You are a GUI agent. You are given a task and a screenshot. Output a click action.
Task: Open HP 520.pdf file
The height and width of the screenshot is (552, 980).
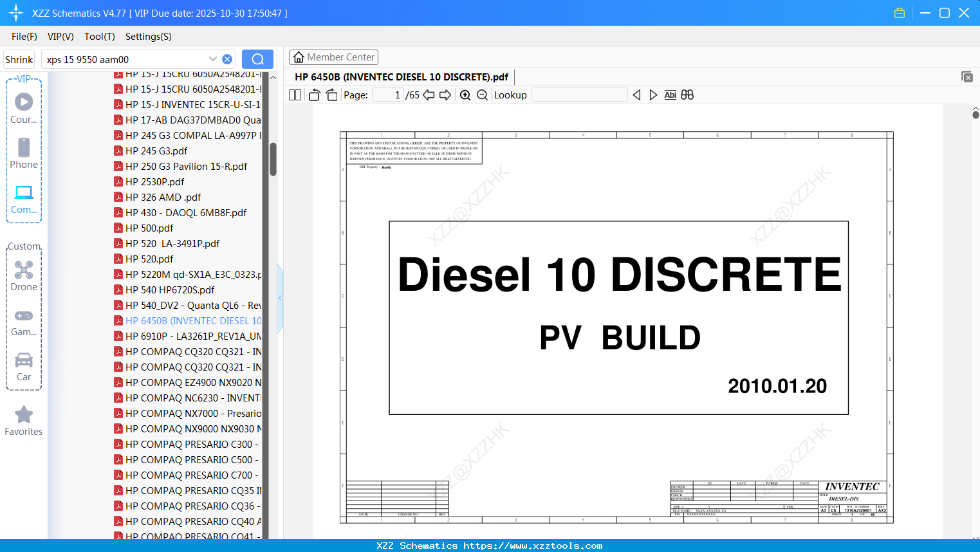pos(149,259)
